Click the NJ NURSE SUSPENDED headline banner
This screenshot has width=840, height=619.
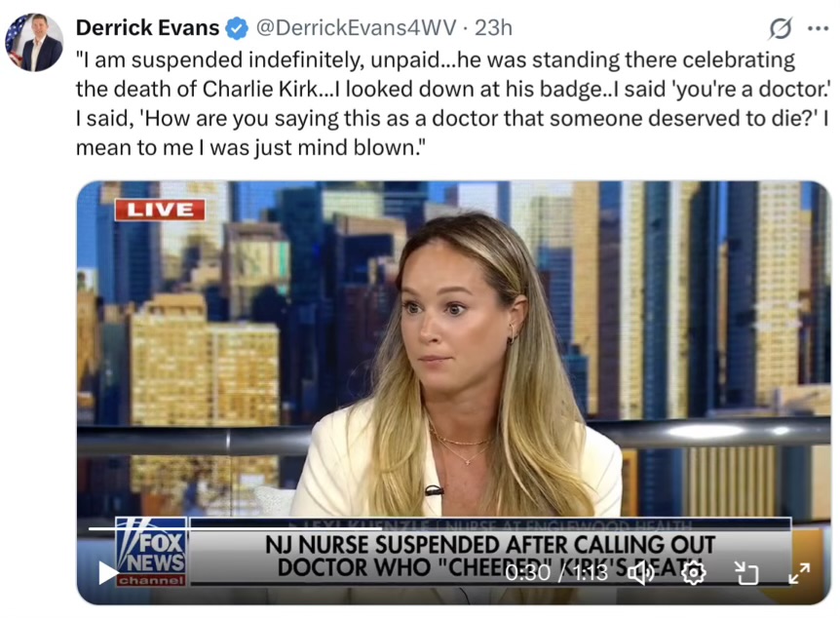click(490, 556)
